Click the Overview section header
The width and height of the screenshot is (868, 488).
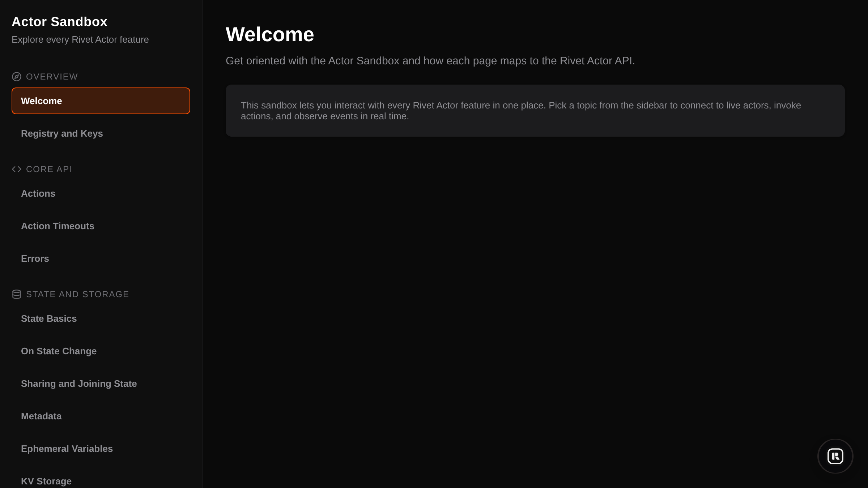tap(52, 77)
